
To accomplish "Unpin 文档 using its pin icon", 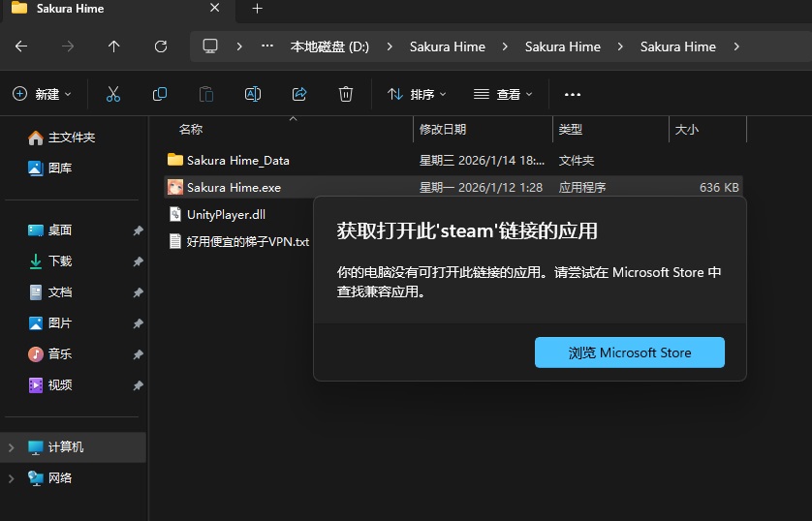I will tap(138, 292).
